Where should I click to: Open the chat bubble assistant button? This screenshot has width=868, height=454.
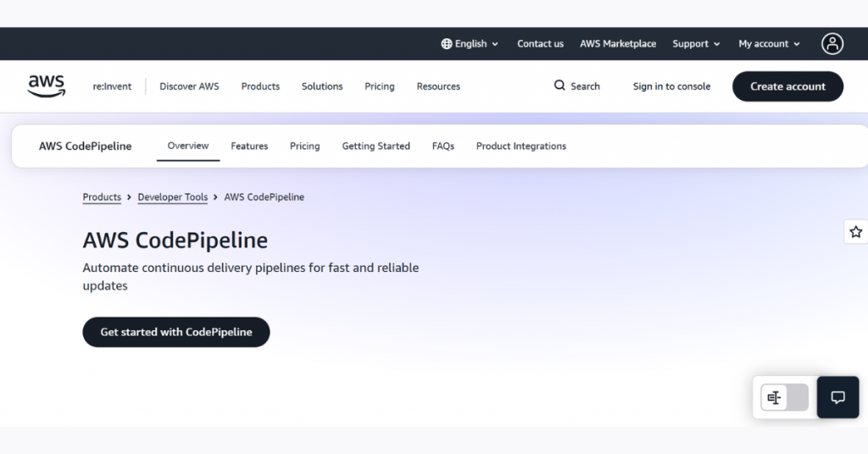point(837,397)
